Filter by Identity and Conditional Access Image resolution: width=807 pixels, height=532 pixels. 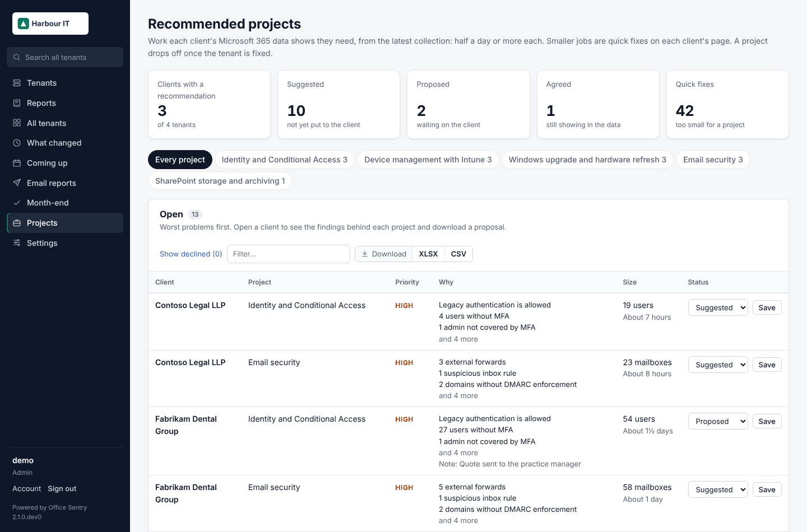(x=285, y=160)
